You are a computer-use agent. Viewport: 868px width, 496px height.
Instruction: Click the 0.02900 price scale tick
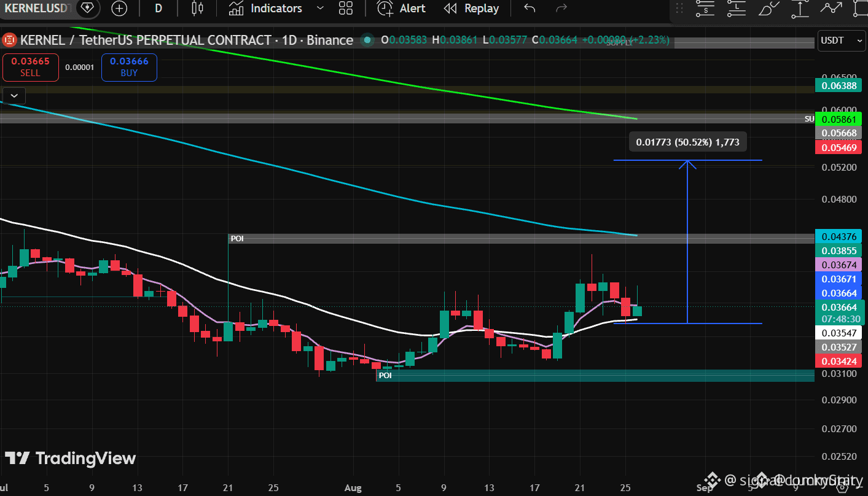point(839,400)
